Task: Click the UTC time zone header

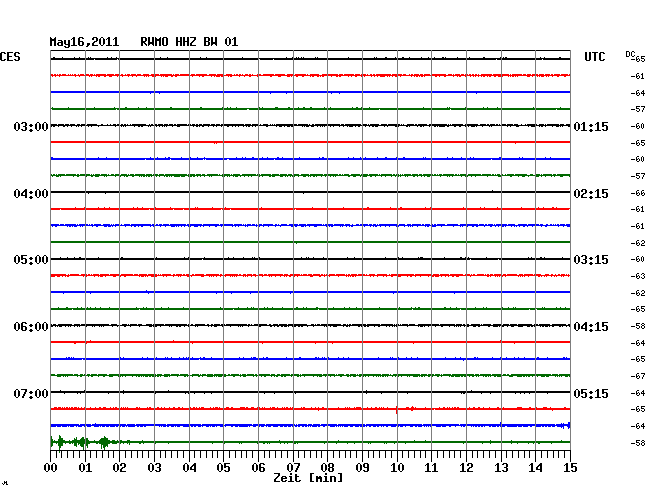Action: click(x=594, y=57)
